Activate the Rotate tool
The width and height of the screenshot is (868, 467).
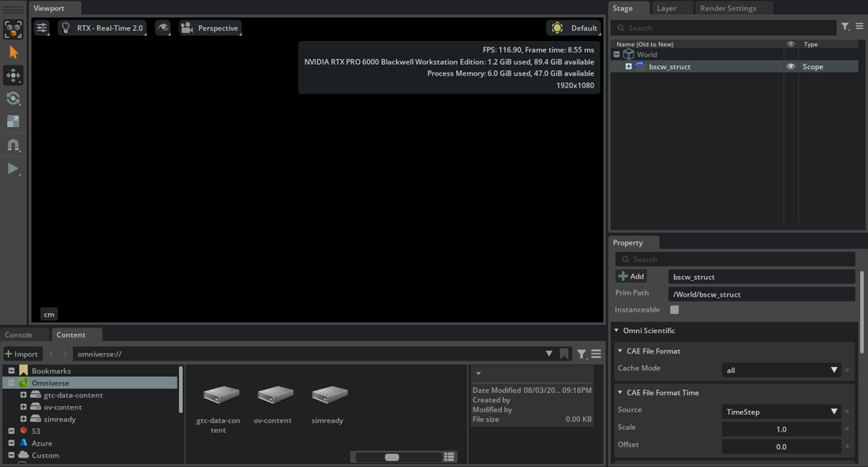coord(13,99)
